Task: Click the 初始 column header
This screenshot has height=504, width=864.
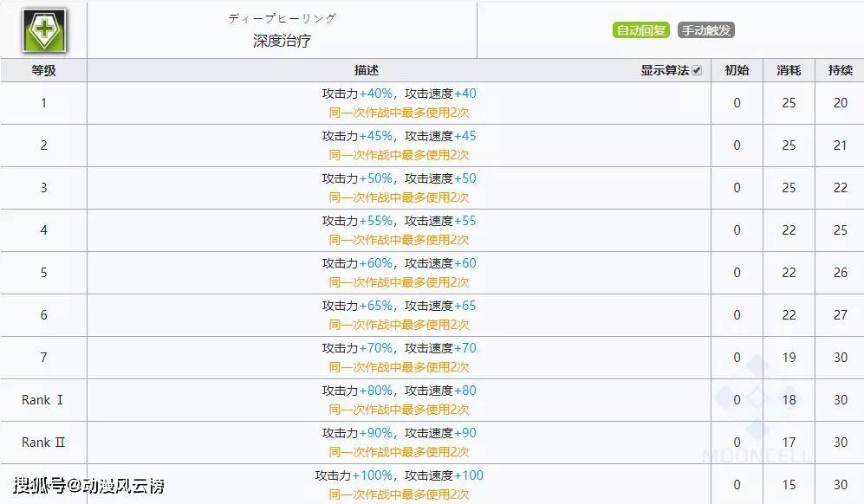Action: [737, 70]
